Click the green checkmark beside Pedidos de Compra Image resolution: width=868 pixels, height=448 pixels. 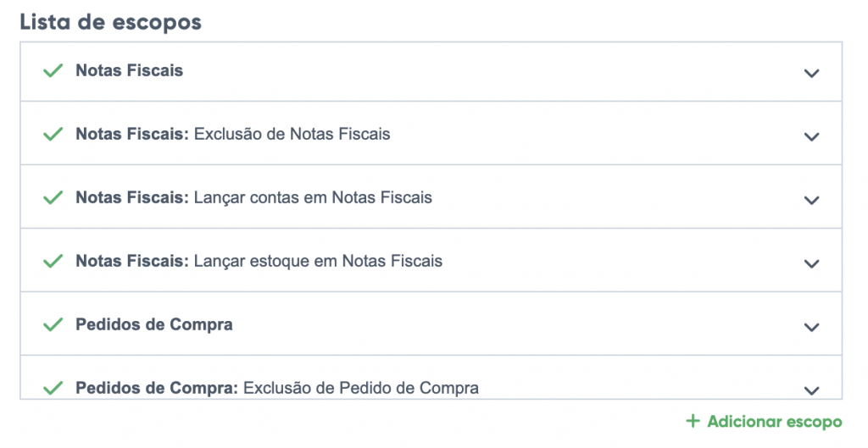(53, 324)
